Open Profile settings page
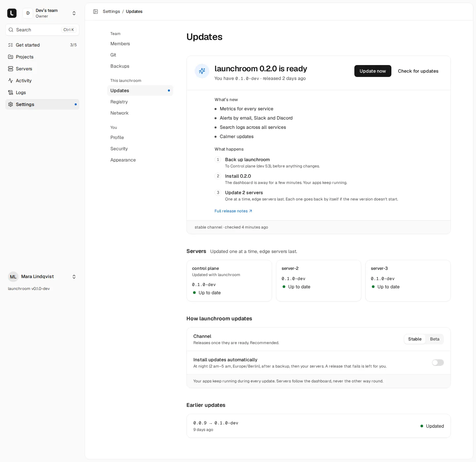 pos(140,137)
